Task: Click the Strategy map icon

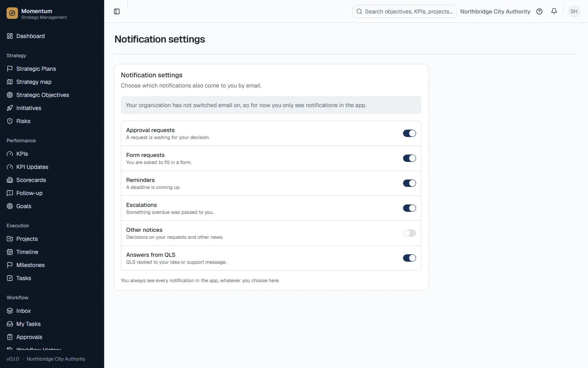Action: (10, 82)
